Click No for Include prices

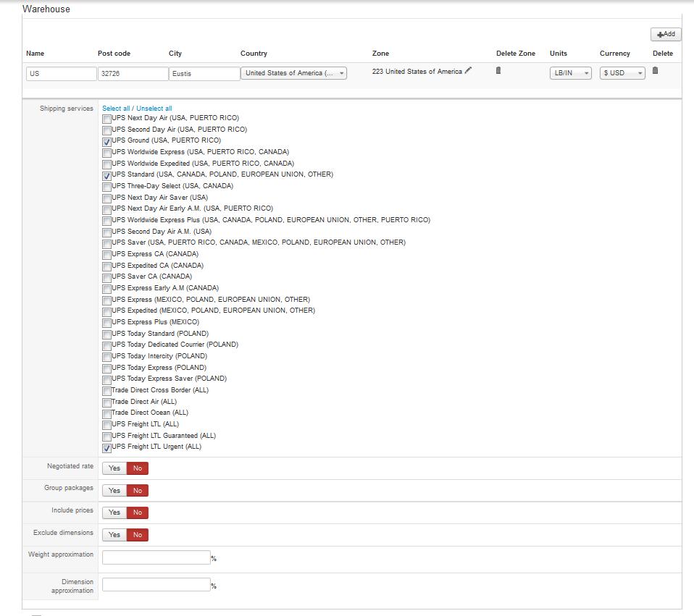coord(138,512)
